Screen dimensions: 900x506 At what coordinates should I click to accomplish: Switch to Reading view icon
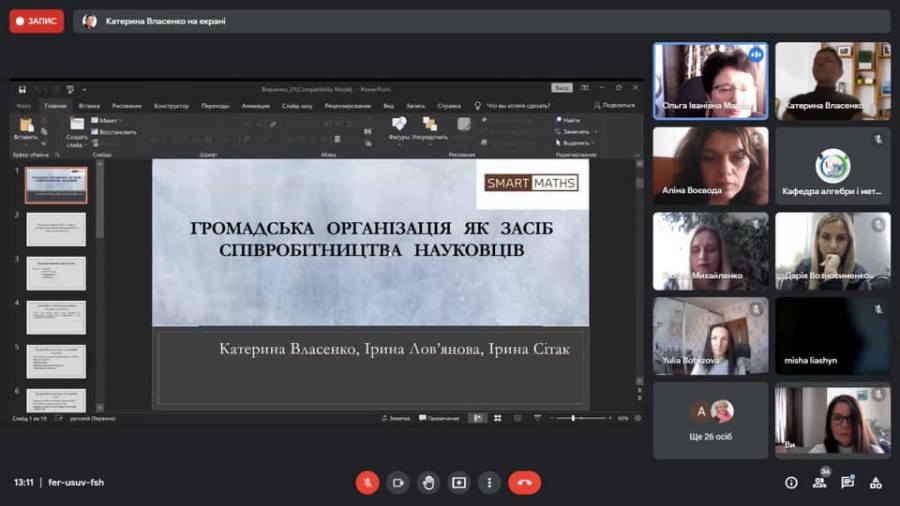click(518, 418)
